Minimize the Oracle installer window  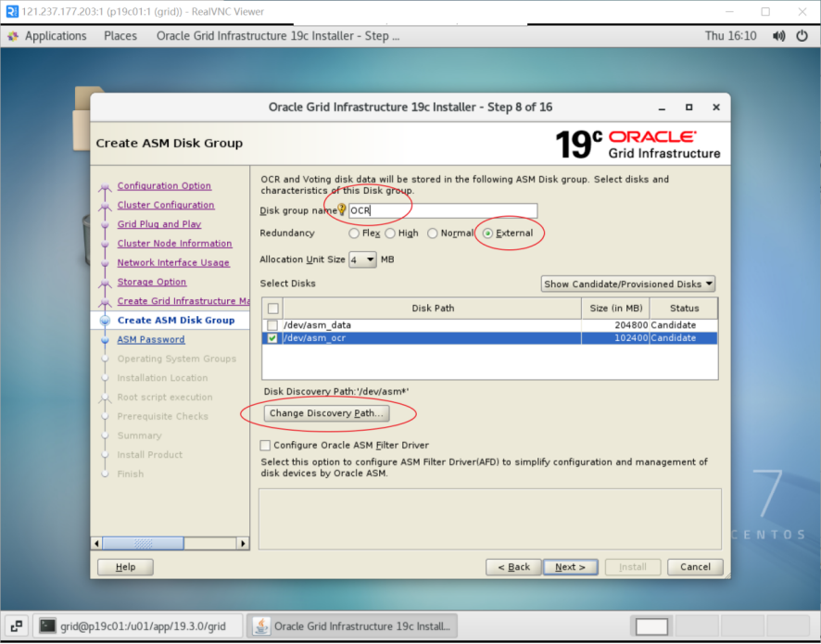(x=662, y=107)
